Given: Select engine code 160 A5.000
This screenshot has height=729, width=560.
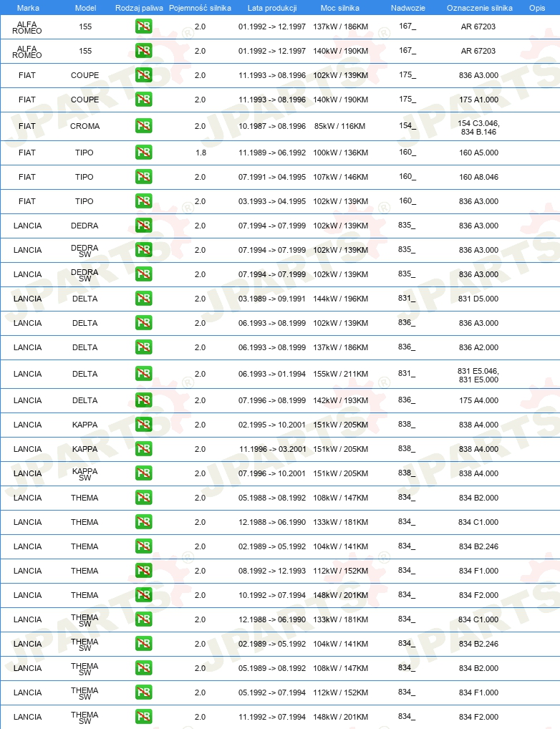Looking at the screenshot, I should tap(478, 153).
